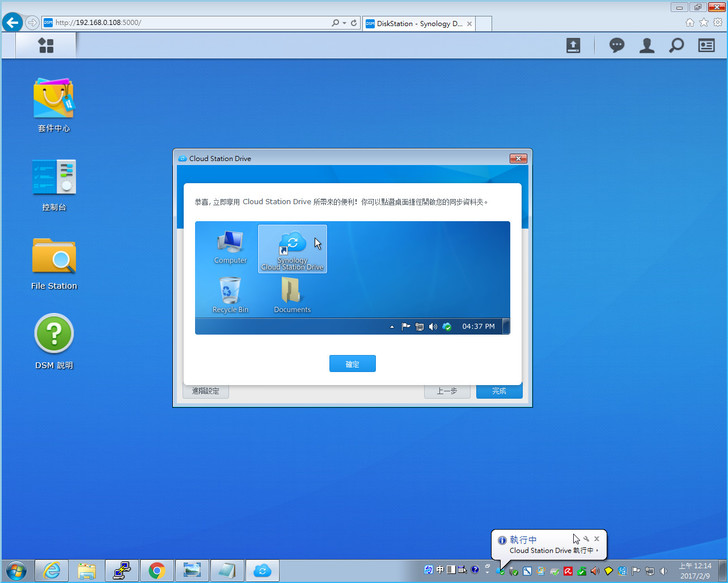Open DSM upload queue icon
Image resolution: width=728 pixels, height=583 pixels.
point(573,45)
